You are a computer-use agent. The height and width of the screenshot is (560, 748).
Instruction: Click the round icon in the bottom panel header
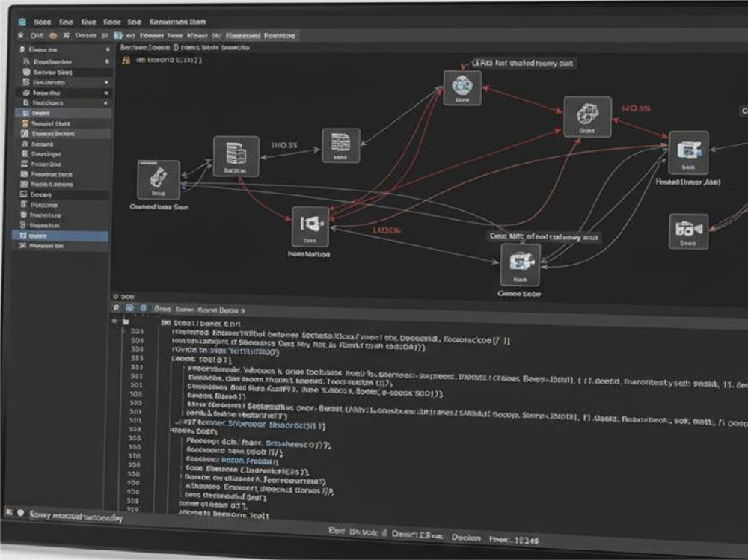pyautogui.click(x=115, y=297)
